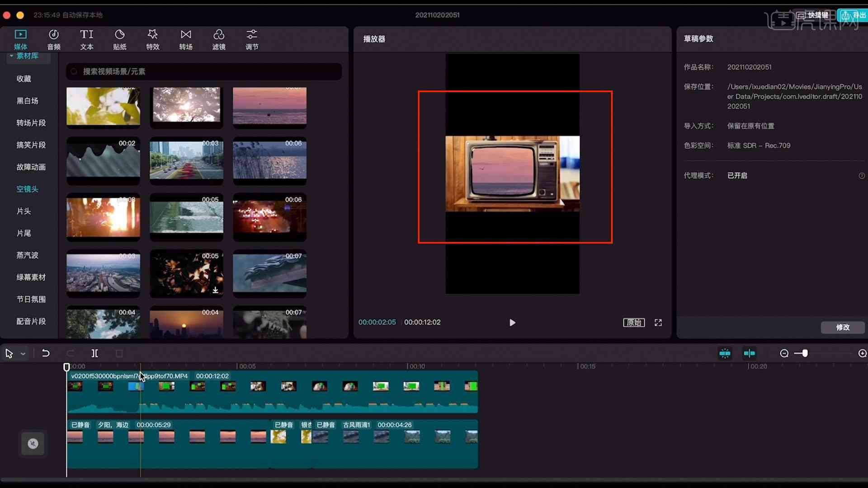The height and width of the screenshot is (488, 868).
Task: Select the main MP4 clip on timeline
Action: click(272, 392)
